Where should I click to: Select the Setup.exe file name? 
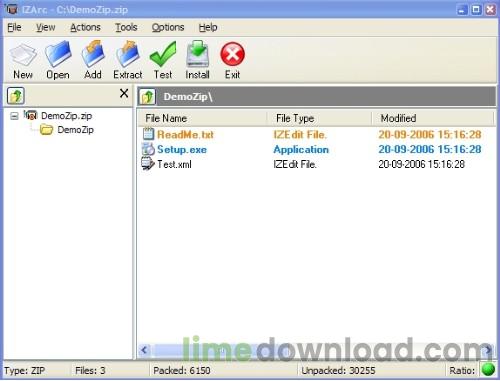(182, 149)
